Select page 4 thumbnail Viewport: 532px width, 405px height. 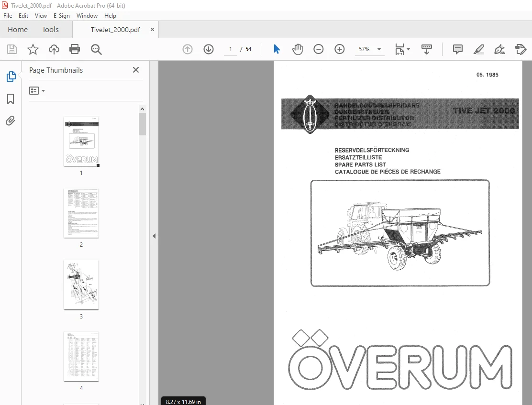tap(81, 357)
